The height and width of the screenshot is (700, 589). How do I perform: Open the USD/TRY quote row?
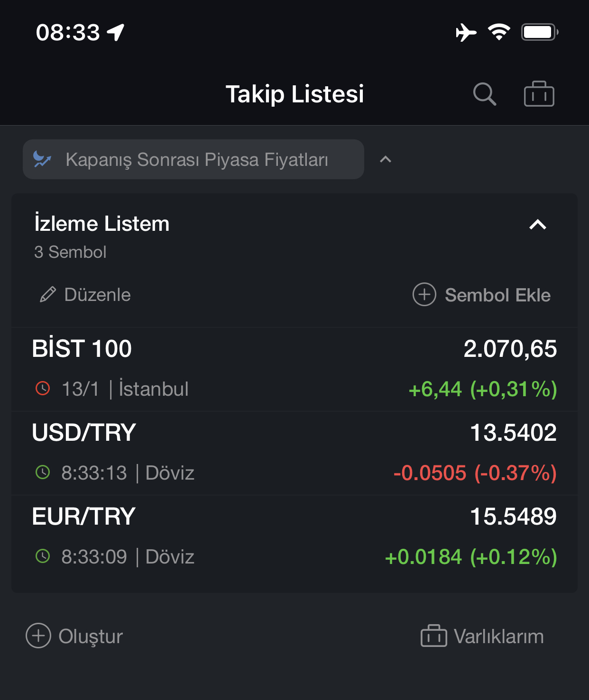click(294, 453)
